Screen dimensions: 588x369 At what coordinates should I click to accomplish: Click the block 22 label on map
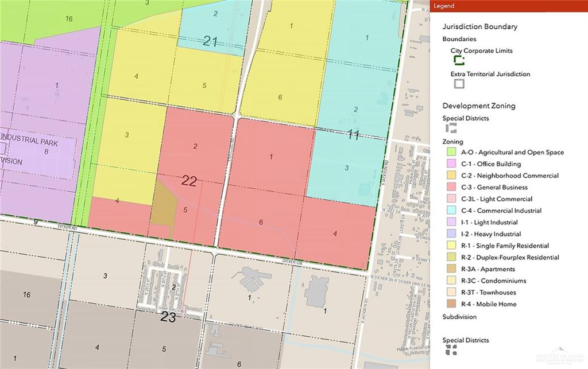coord(189,181)
